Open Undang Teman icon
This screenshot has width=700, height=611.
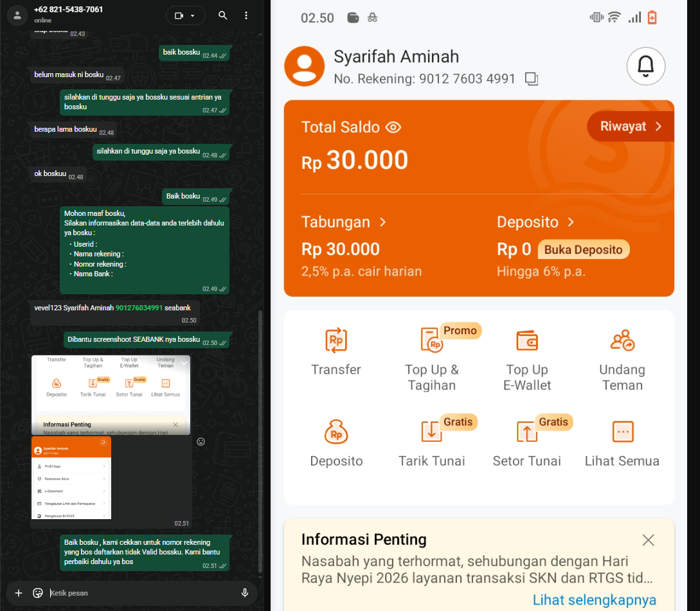pos(622,341)
